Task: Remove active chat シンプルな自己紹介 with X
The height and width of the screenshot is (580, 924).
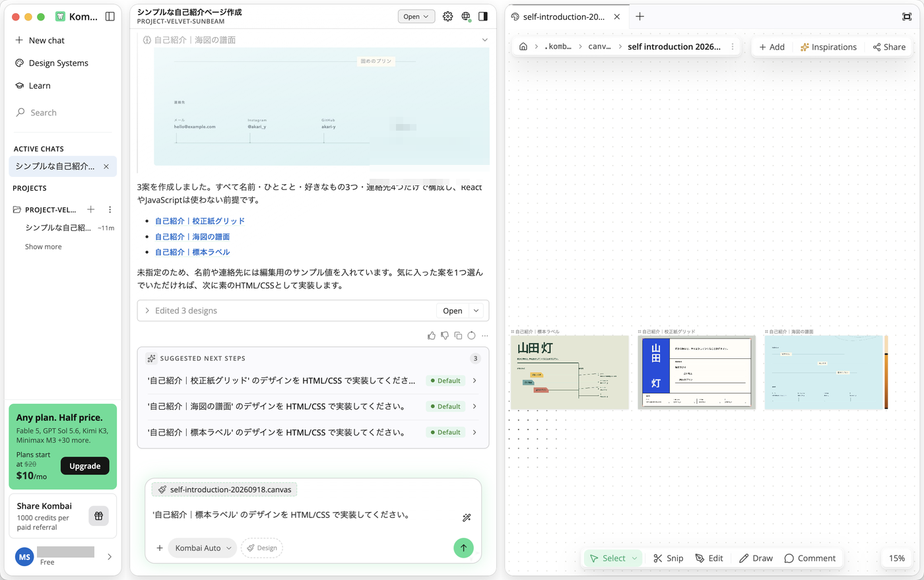Action: click(x=106, y=166)
